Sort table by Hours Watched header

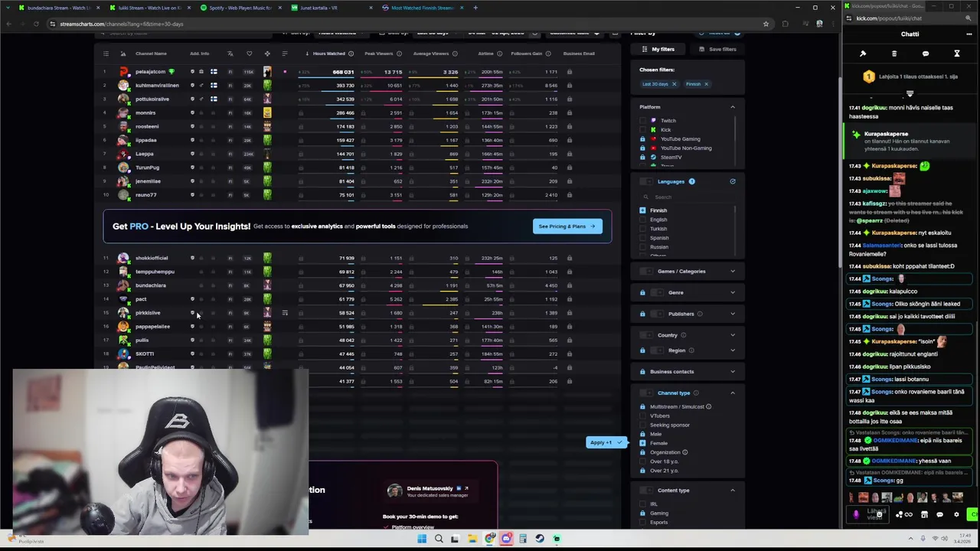(331, 54)
